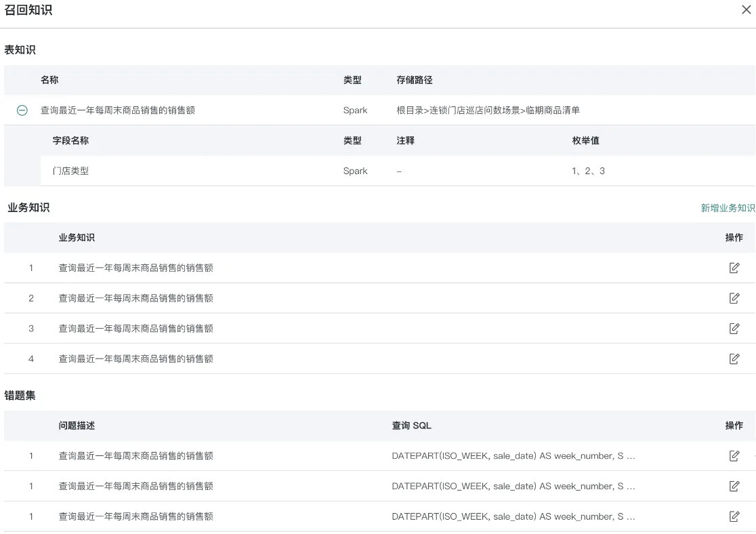Click the storage path 根目录>连锁门店巡店问数场景
The height and width of the screenshot is (534, 756).
(x=488, y=110)
